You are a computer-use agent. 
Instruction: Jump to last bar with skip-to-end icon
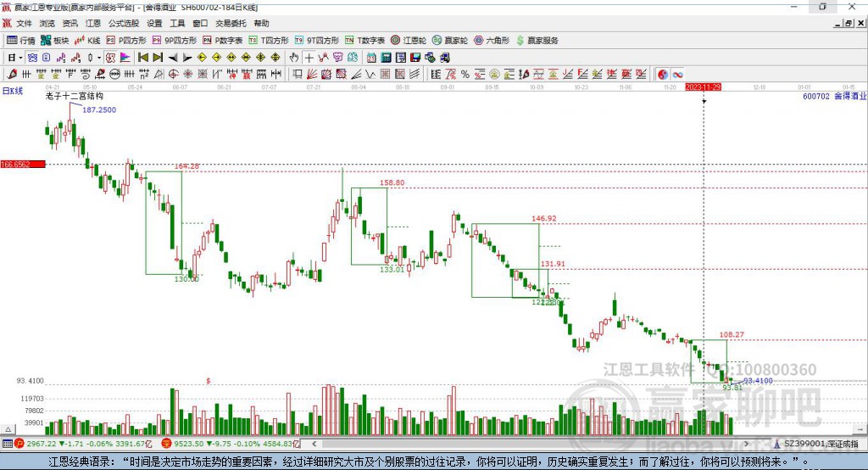[x=158, y=58]
